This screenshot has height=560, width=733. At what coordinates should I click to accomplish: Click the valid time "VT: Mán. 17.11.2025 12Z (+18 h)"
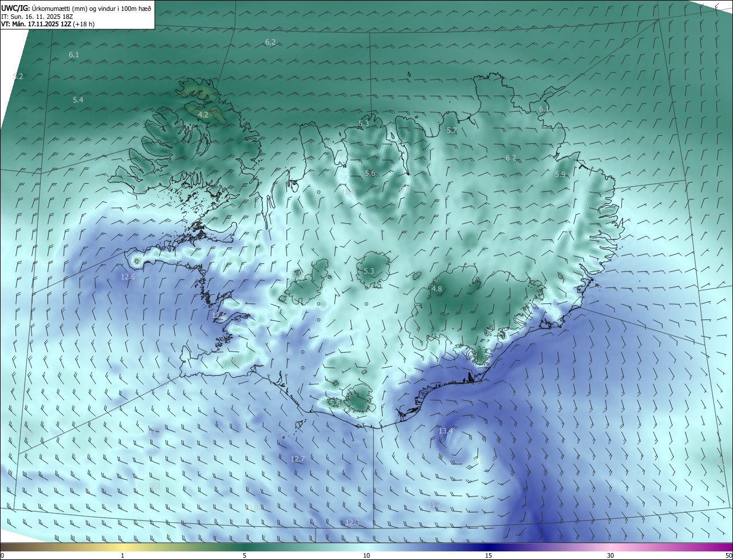pyautogui.click(x=48, y=24)
